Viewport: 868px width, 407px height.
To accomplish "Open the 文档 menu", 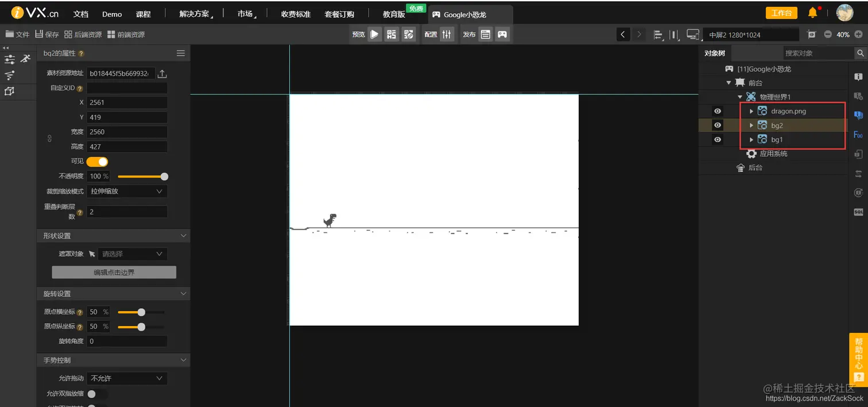I will pos(81,14).
